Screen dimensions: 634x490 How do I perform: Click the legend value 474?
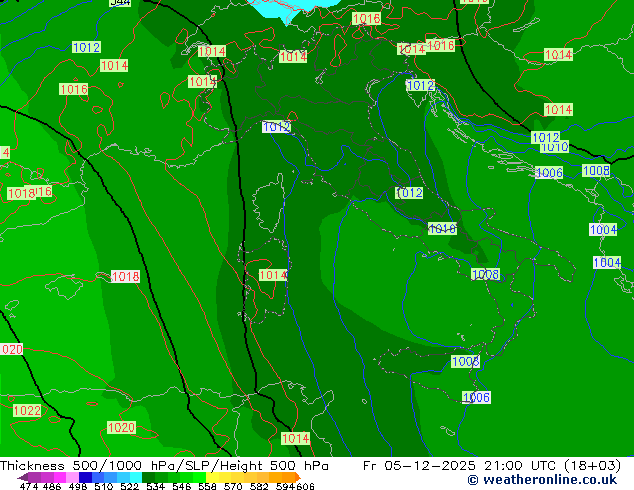pos(29,486)
